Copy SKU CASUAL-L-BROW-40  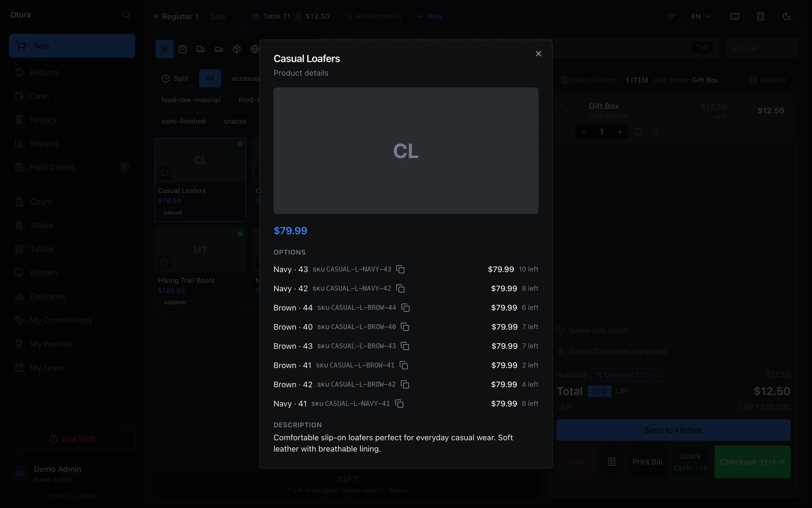pyautogui.click(x=405, y=327)
